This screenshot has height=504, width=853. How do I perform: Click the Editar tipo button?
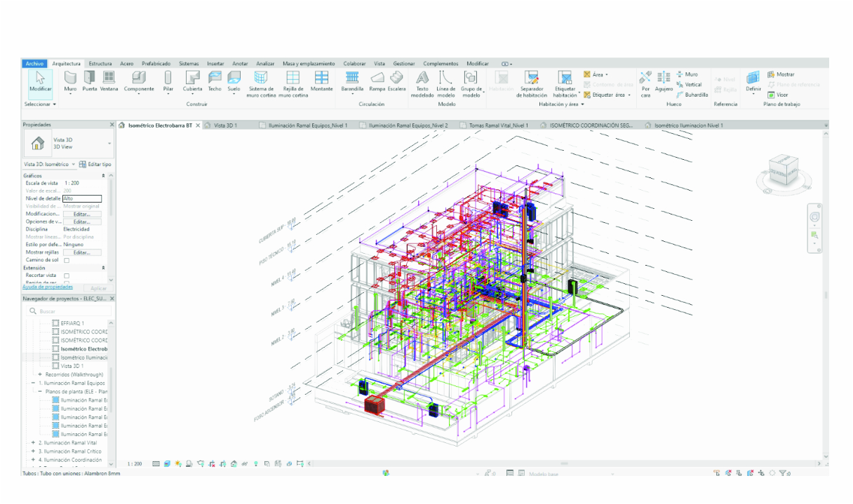(x=95, y=164)
